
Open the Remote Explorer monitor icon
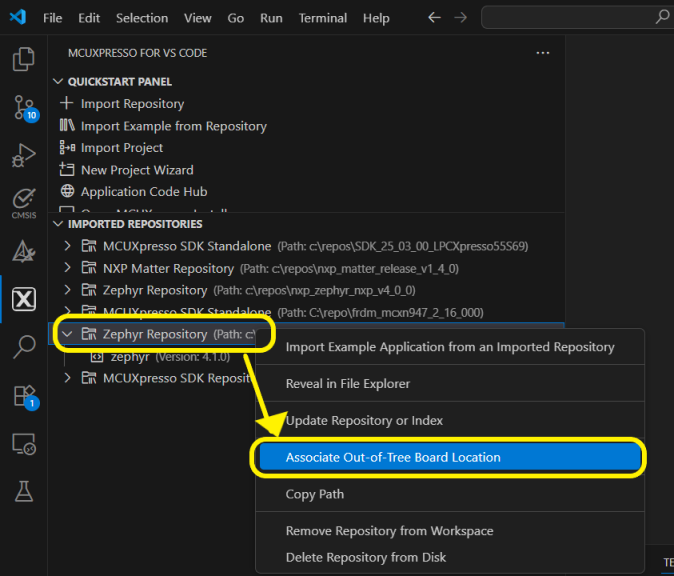[x=23, y=443]
